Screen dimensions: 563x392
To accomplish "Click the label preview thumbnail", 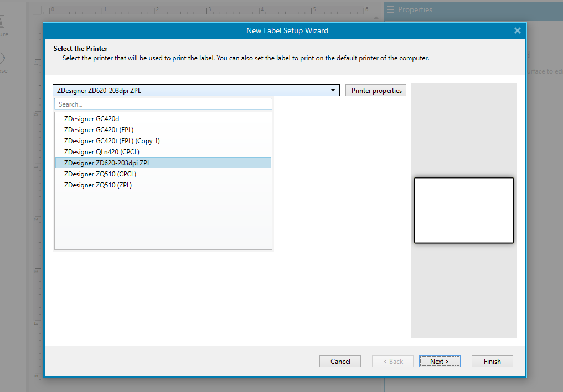I will [463, 210].
